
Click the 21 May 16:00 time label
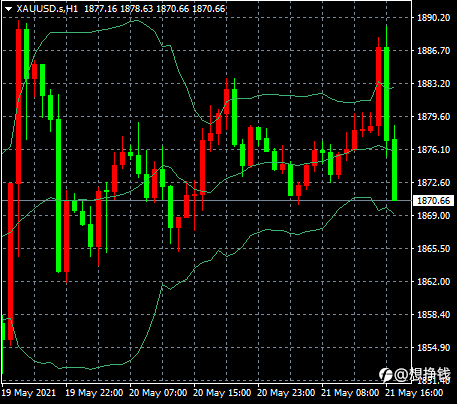414,393
